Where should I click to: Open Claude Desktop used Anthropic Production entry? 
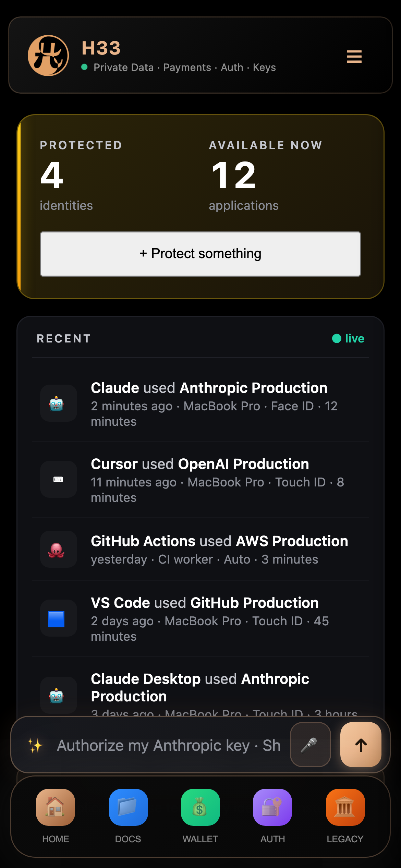[200, 687]
